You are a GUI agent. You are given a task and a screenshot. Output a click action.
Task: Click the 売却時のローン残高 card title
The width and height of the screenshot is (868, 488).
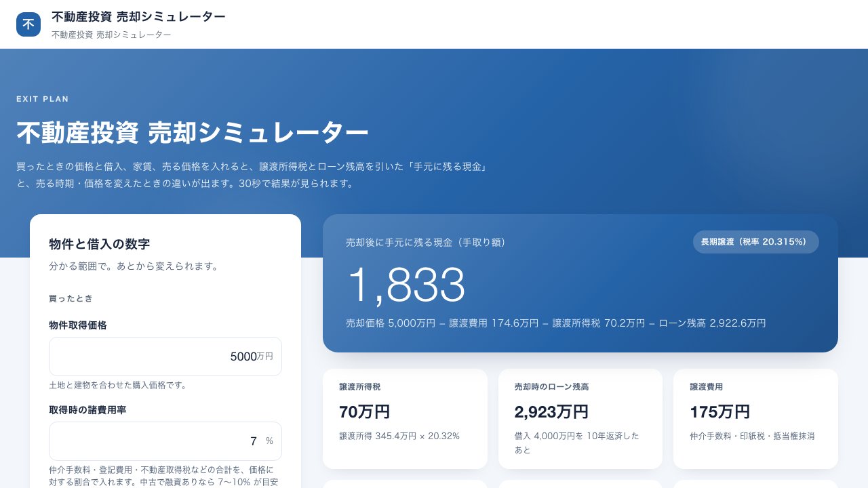(x=551, y=387)
